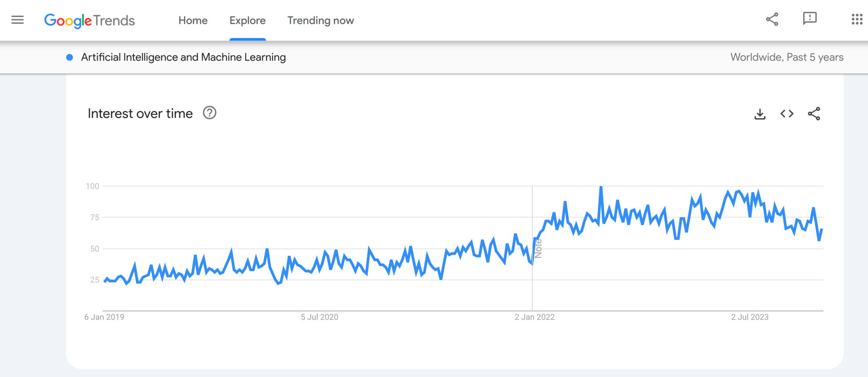Select the Explore tab
Screen dimensions: 868x377
tap(248, 20)
